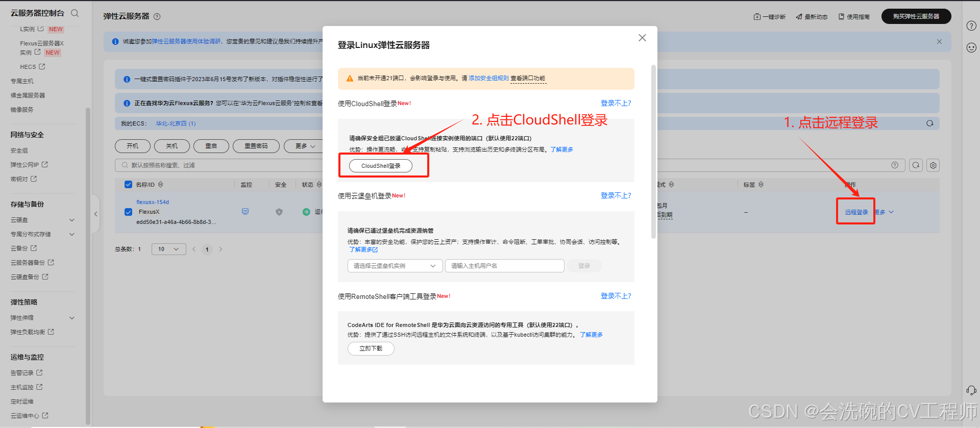Click the security shield icon for flexusx-154d
Screen dimensions: 980x428
(x=279, y=212)
